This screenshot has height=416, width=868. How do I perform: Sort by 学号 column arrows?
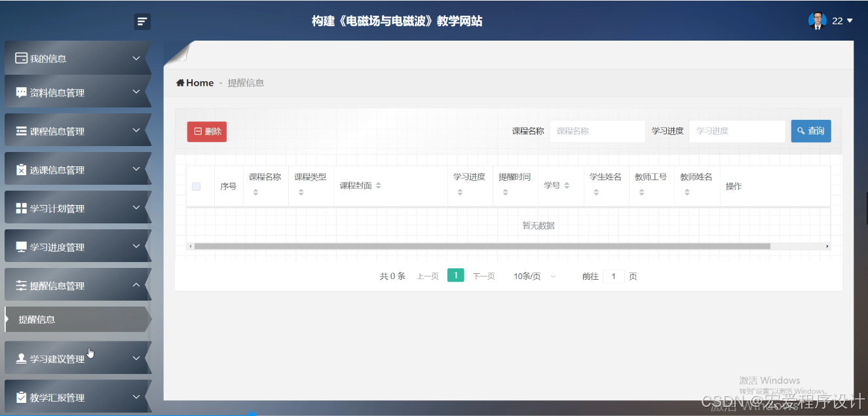click(567, 186)
